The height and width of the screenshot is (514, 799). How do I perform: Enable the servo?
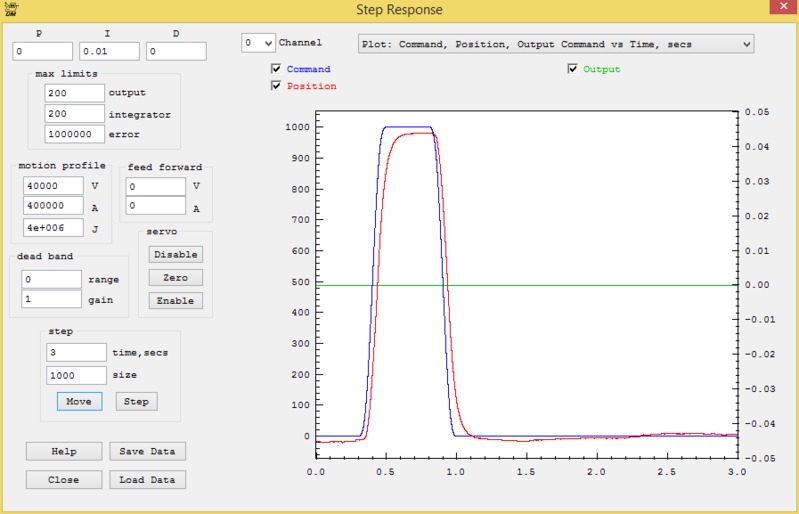[175, 300]
